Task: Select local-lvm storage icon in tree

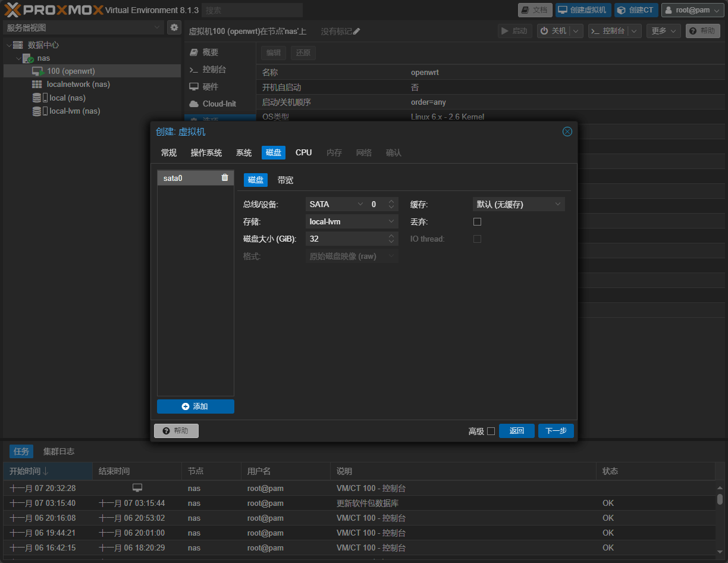Action: (x=37, y=111)
